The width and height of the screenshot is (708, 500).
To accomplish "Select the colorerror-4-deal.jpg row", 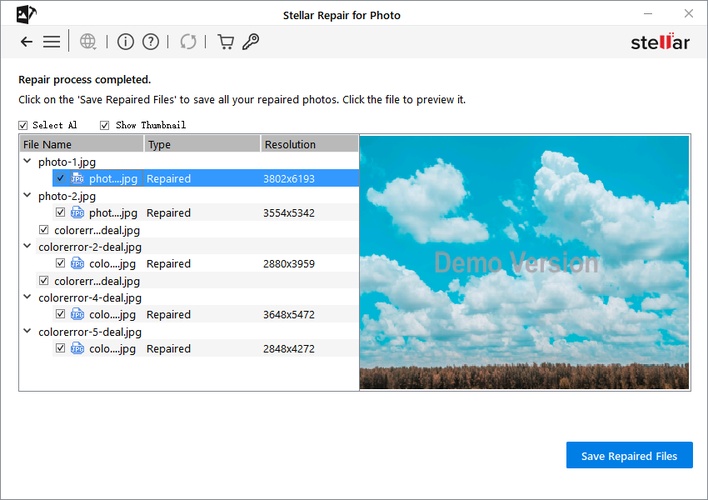I will [x=90, y=298].
